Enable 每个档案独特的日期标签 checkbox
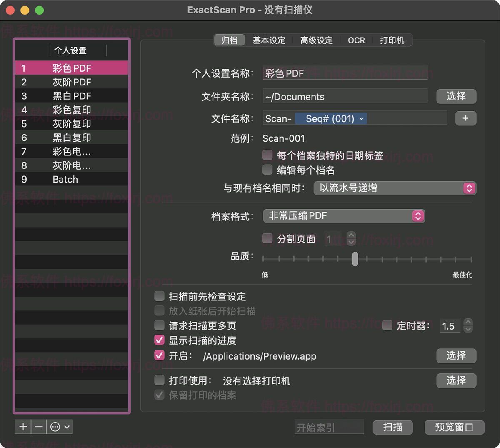The height and width of the screenshot is (448, 500). [267, 155]
